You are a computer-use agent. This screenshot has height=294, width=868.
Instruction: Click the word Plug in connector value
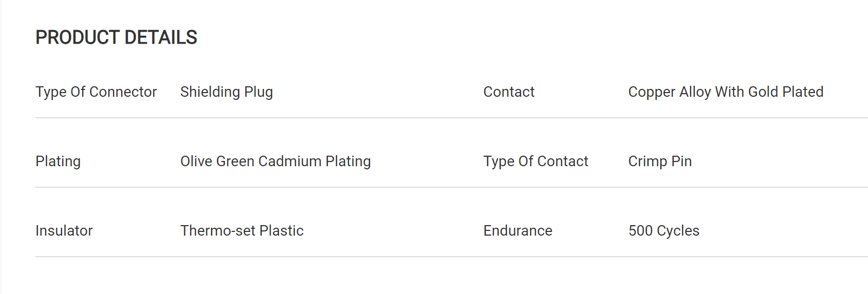(258, 92)
